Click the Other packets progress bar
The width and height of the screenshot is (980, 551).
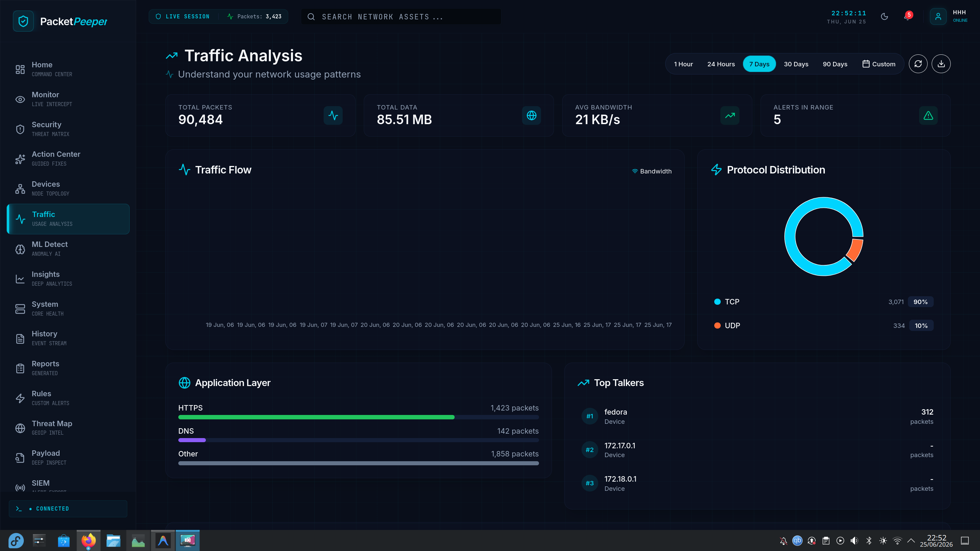358,463
